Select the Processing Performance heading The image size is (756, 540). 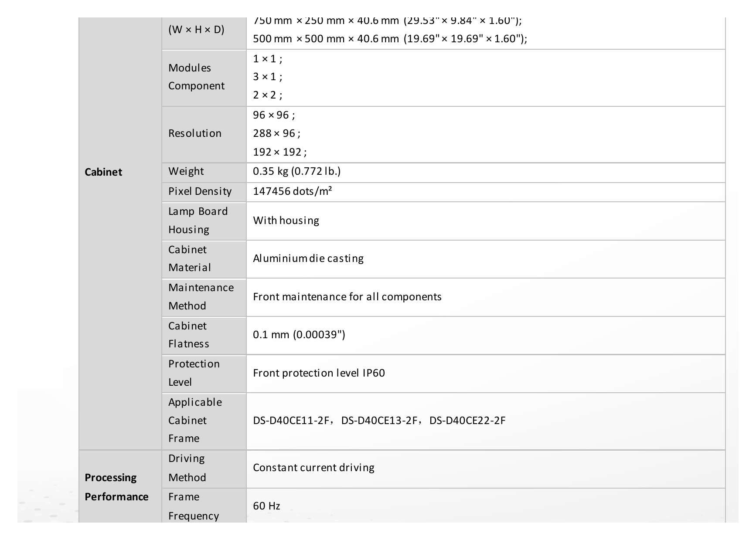point(116,487)
